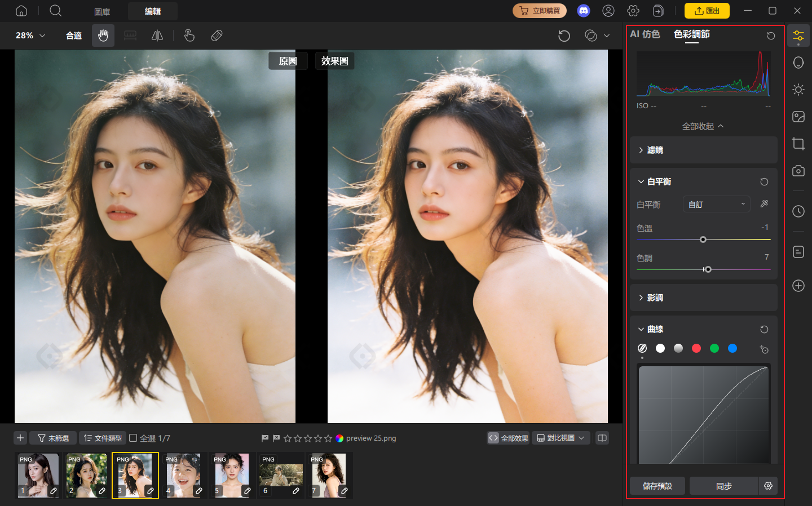This screenshot has height=506, width=812.
Task: Pick white balance eyedropper tool
Action: 764,204
